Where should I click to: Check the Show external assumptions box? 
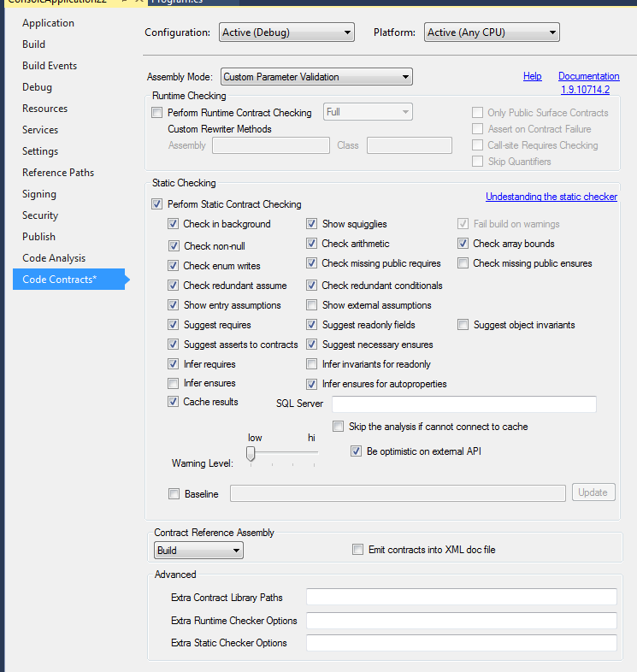coord(312,305)
